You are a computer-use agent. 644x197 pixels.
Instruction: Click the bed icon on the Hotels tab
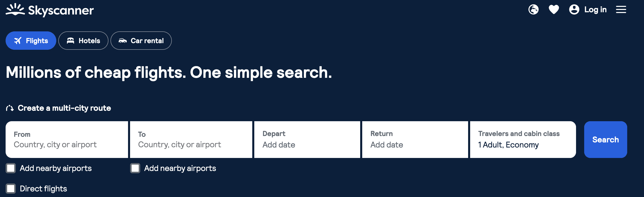coord(71,40)
